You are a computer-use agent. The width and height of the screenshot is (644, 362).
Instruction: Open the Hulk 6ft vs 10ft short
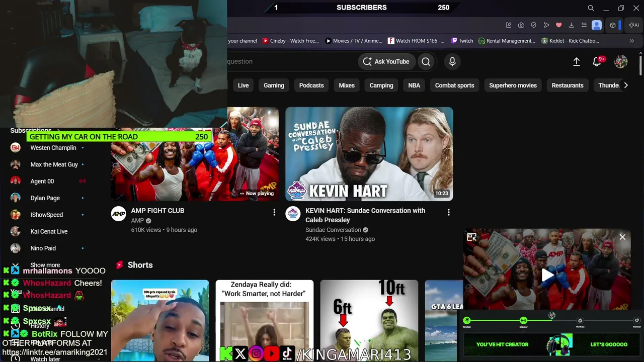369,321
